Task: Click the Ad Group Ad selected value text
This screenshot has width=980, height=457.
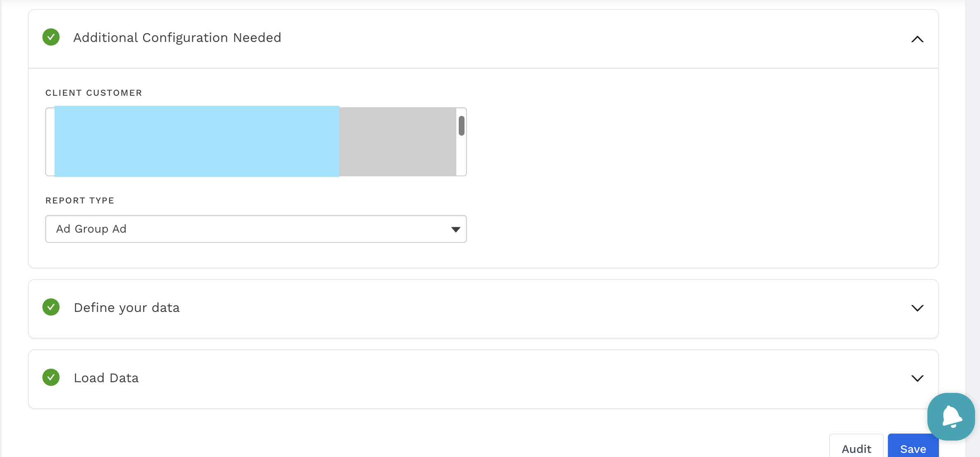Action: click(91, 229)
